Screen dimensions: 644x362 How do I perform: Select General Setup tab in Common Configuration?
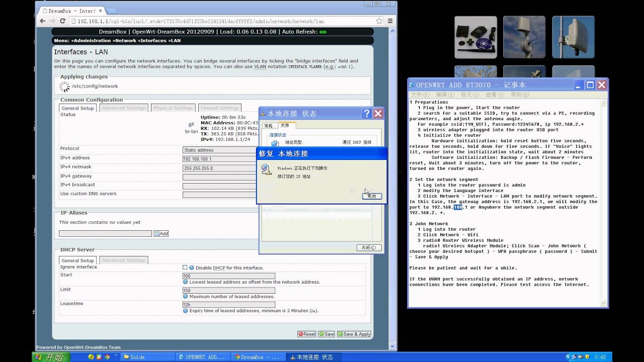point(78,108)
